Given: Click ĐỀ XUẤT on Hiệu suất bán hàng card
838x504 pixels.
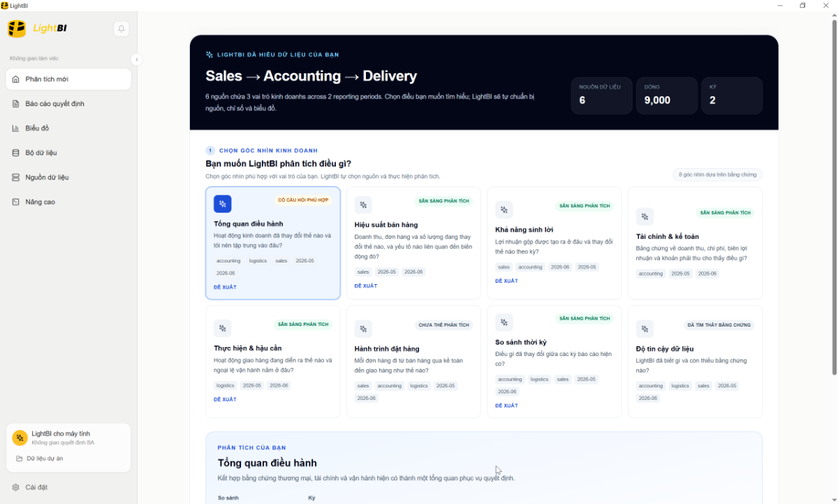Looking at the screenshot, I should click(366, 286).
